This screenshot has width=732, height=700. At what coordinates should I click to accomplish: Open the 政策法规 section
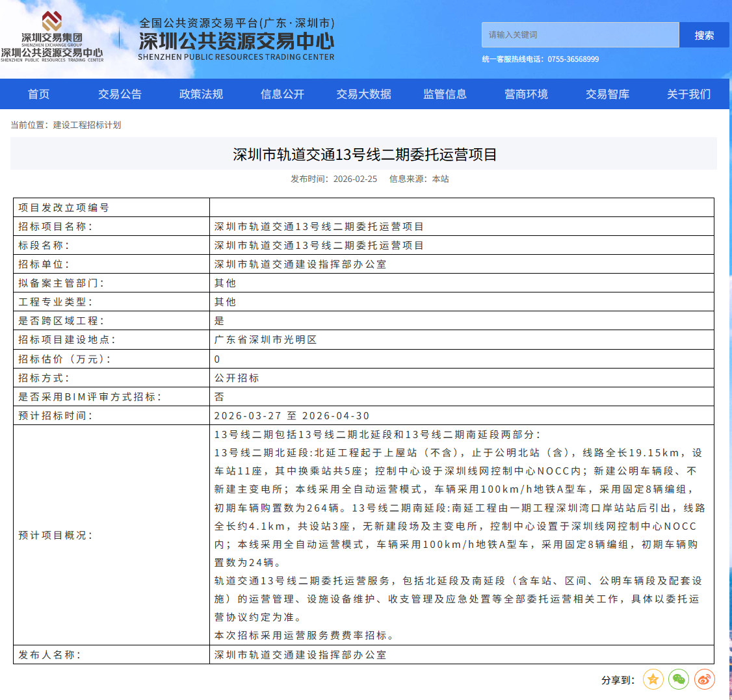200,94
